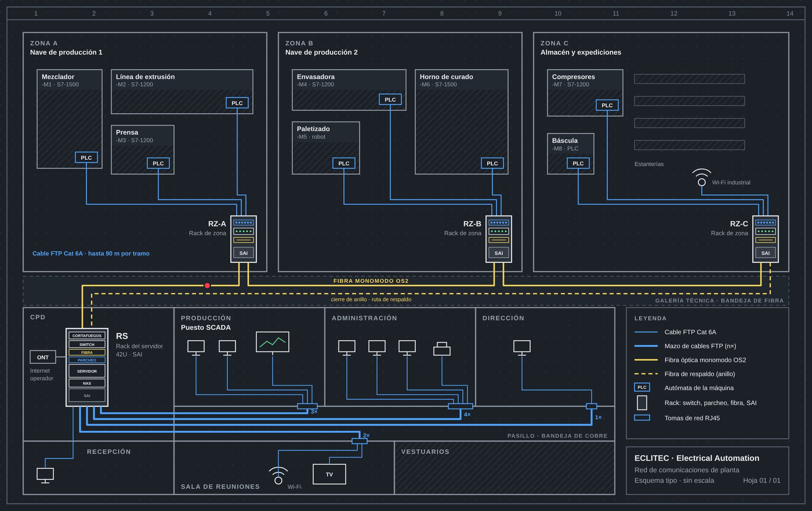Select the Wi-Fi industrial antenna icon

point(702,178)
